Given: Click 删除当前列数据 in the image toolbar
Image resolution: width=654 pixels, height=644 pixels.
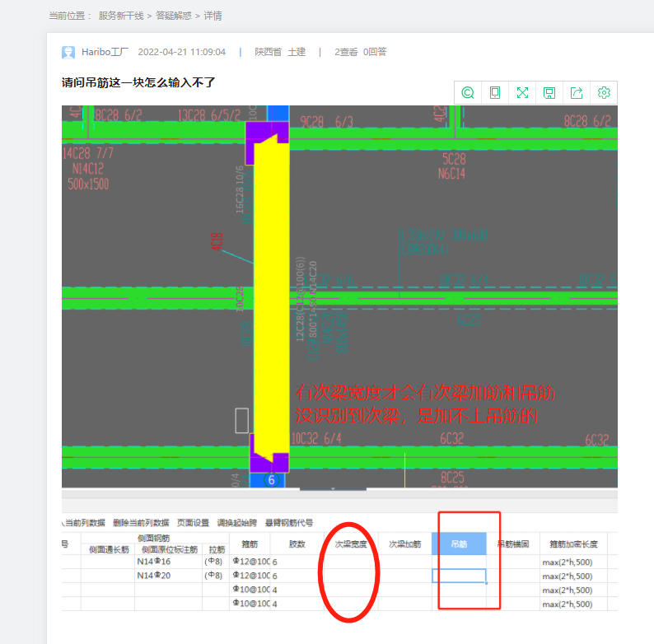Looking at the screenshot, I should 141,523.
